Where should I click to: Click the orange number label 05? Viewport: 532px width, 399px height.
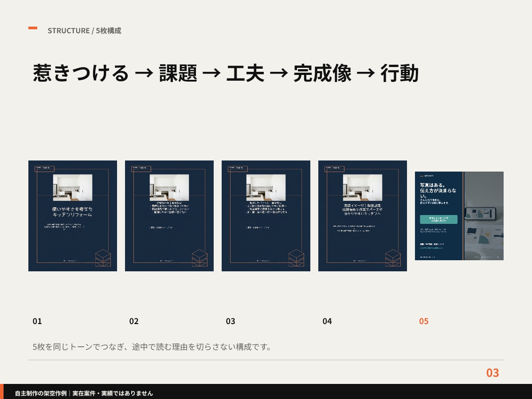424,321
